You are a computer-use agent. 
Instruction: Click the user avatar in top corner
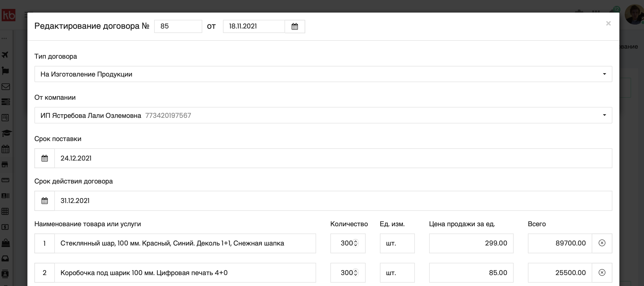[634, 15]
